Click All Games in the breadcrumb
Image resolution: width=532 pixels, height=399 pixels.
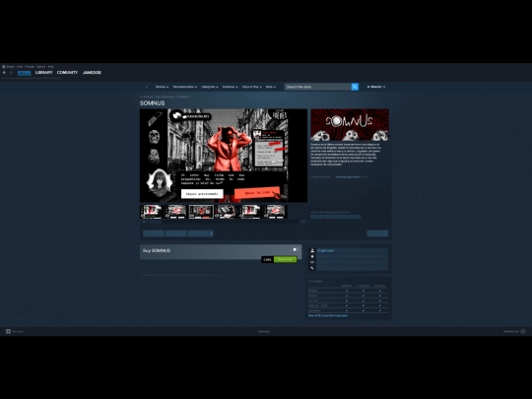click(x=146, y=97)
